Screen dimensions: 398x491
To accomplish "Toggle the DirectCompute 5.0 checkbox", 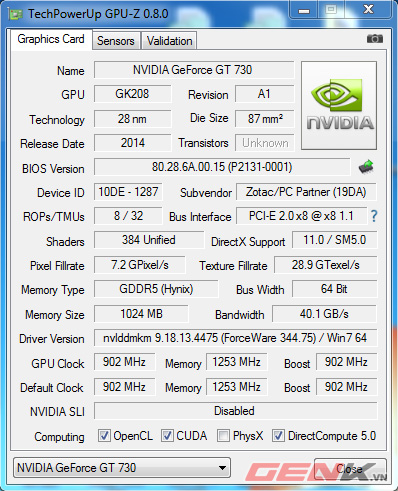I will [278, 435].
